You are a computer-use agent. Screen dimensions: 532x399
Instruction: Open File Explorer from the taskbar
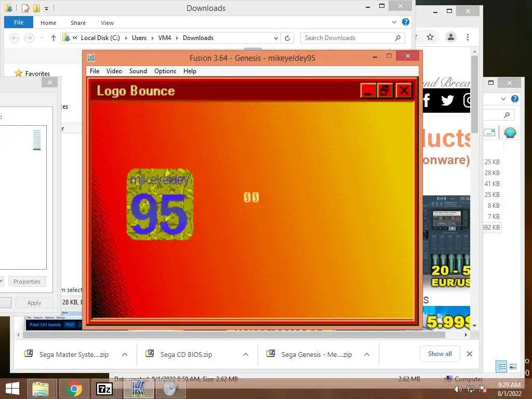click(x=41, y=389)
